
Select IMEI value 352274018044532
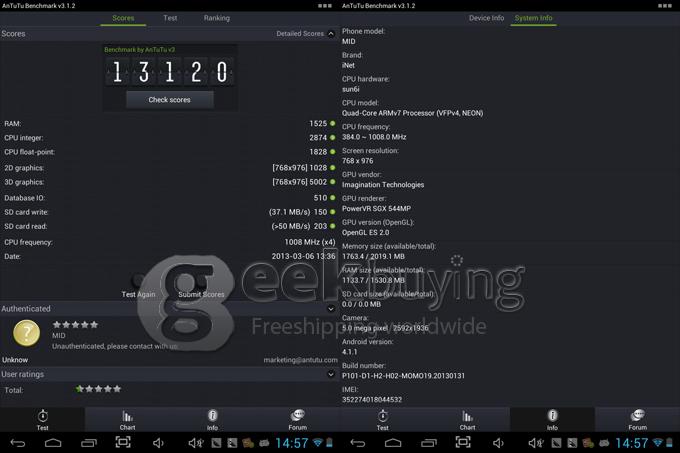pyautogui.click(x=372, y=400)
